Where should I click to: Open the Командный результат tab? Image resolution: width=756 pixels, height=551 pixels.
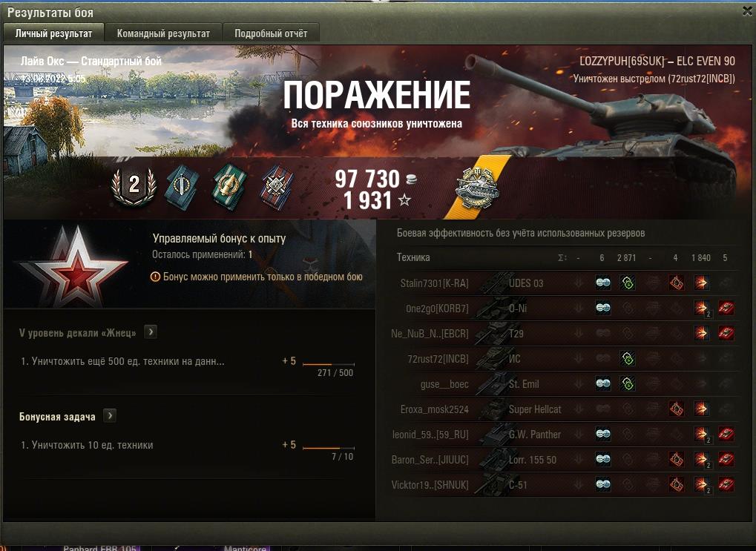pos(163,33)
